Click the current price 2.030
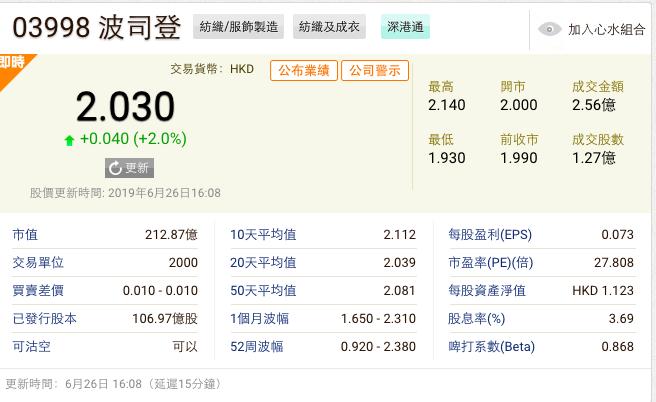 [x=125, y=107]
